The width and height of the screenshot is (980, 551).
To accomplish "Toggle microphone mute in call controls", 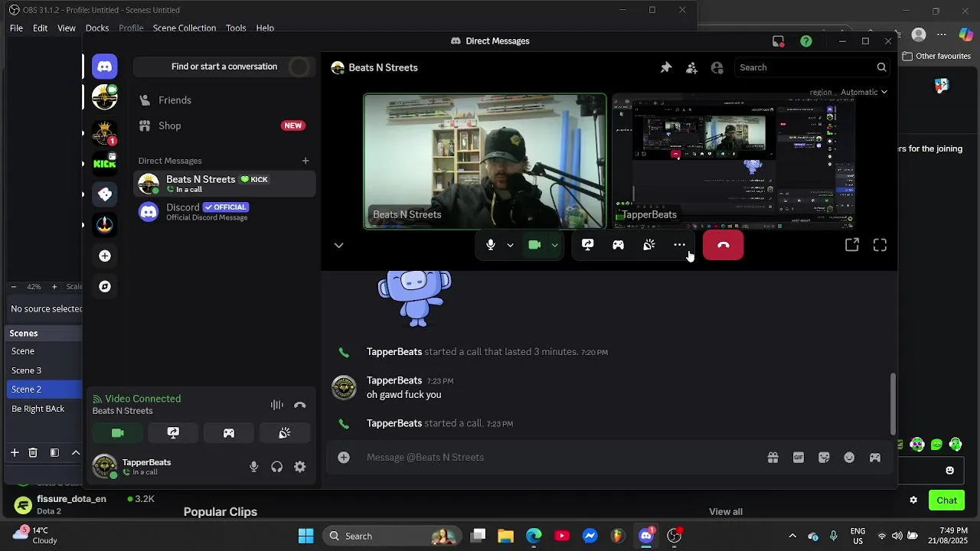I will [x=491, y=245].
